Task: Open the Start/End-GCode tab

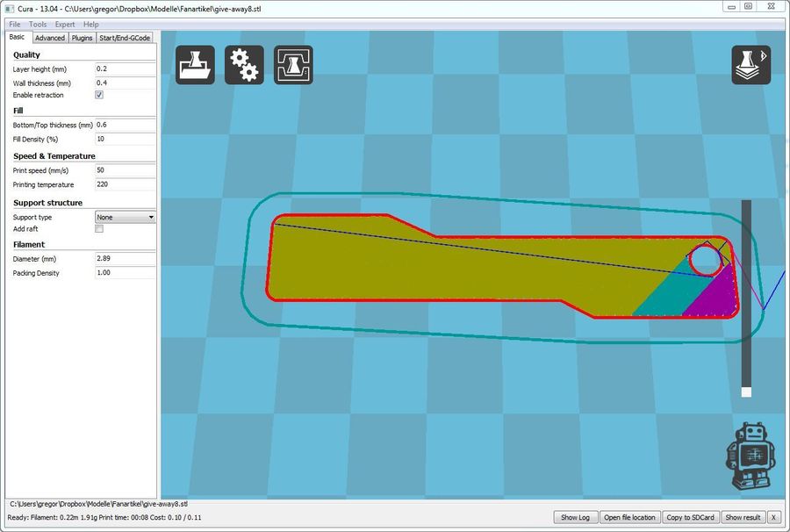Action: click(126, 38)
